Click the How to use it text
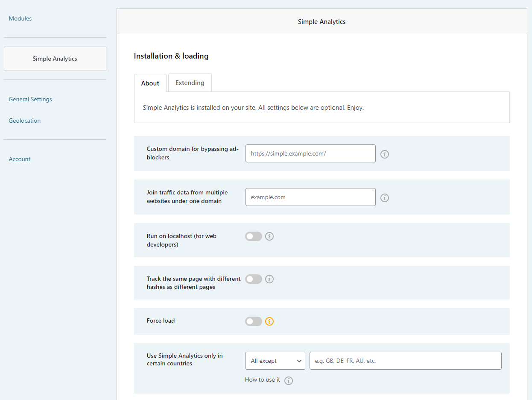The width and height of the screenshot is (532, 400). click(x=263, y=379)
